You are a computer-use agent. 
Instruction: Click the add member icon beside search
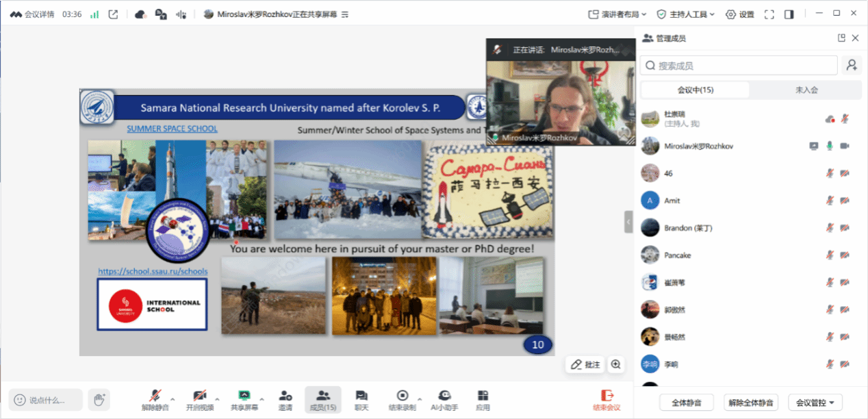pos(852,65)
